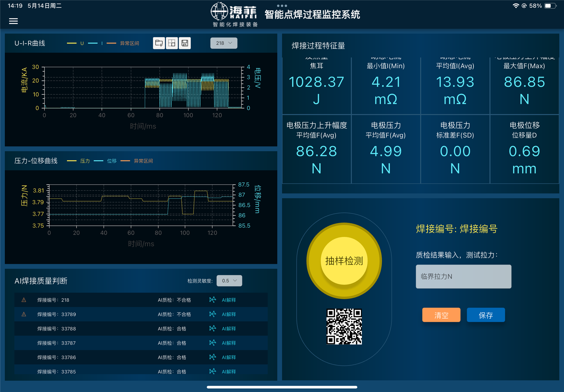This screenshot has height=392, width=564.
Task: Open the 检测灵敏度 0.5 dropdown
Action: click(x=229, y=281)
